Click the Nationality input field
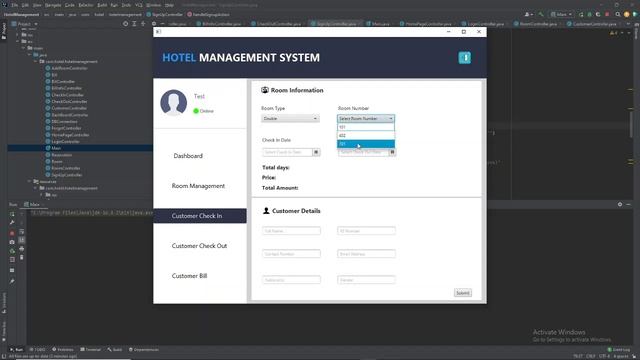640x360 pixels. [291, 280]
